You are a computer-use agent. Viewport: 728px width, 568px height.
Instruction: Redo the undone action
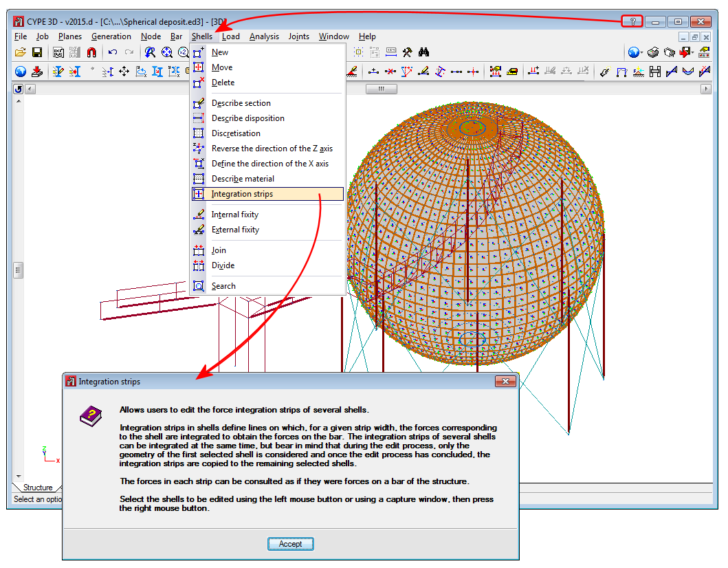(x=129, y=52)
